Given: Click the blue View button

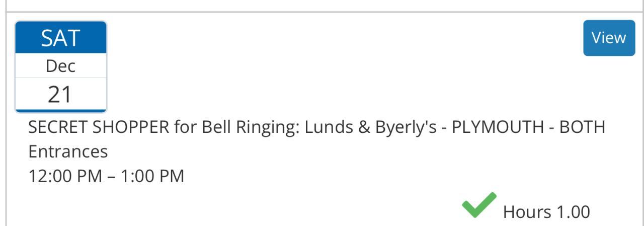Looking at the screenshot, I should click(609, 38).
